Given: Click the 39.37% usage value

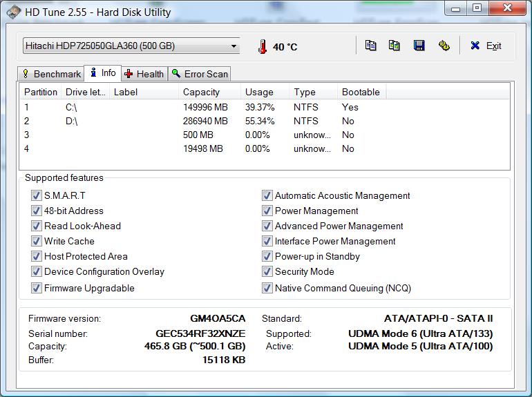Looking at the screenshot, I should (260, 108).
